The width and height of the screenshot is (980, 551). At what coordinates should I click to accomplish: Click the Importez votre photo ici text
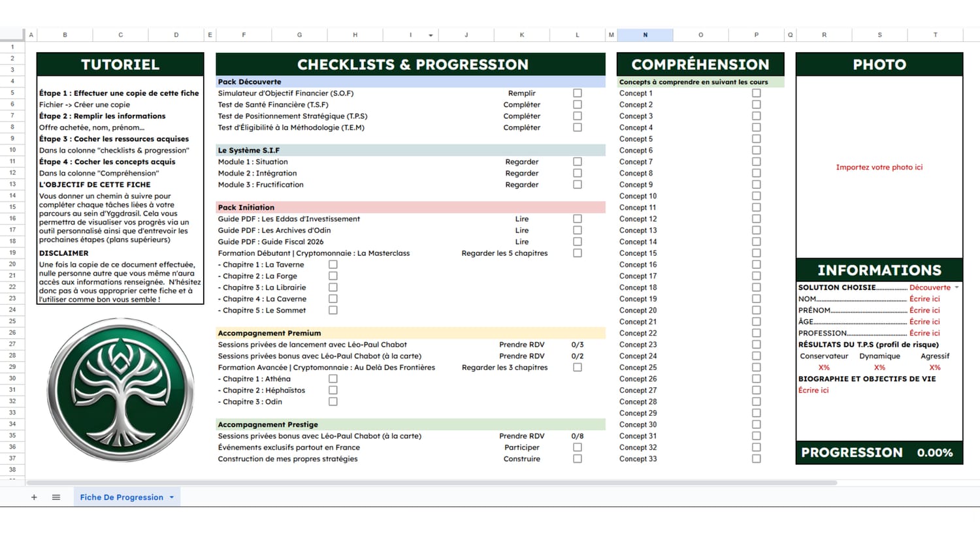pyautogui.click(x=879, y=168)
